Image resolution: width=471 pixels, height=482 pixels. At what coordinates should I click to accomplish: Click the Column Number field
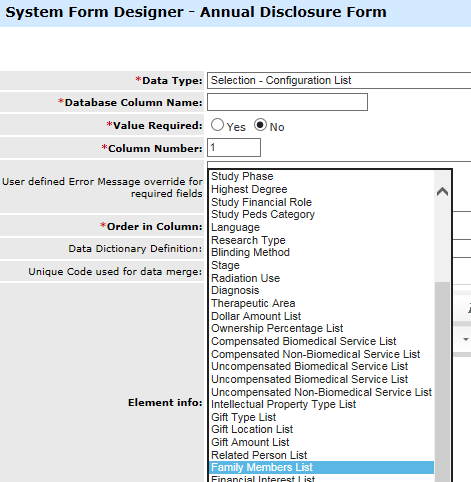[x=234, y=148]
